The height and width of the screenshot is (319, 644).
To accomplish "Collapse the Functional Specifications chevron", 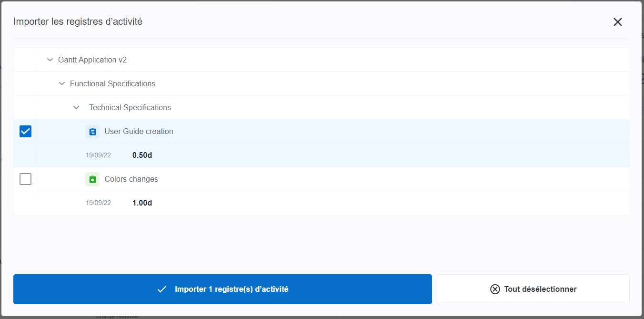I will (x=62, y=84).
